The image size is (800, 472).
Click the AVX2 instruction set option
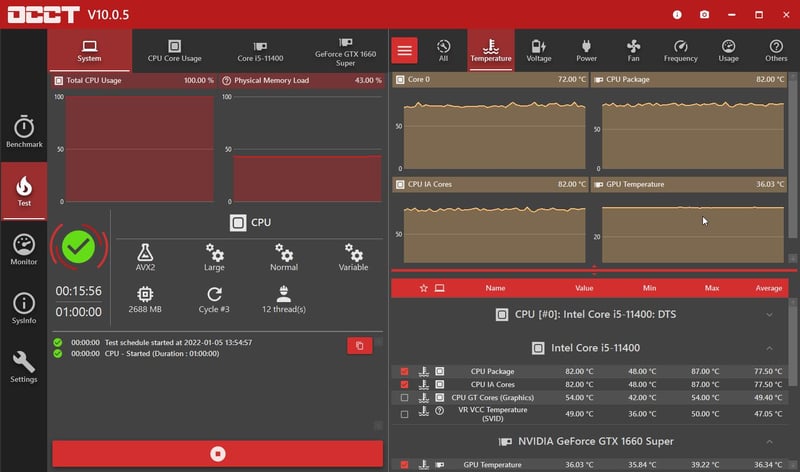tap(145, 257)
